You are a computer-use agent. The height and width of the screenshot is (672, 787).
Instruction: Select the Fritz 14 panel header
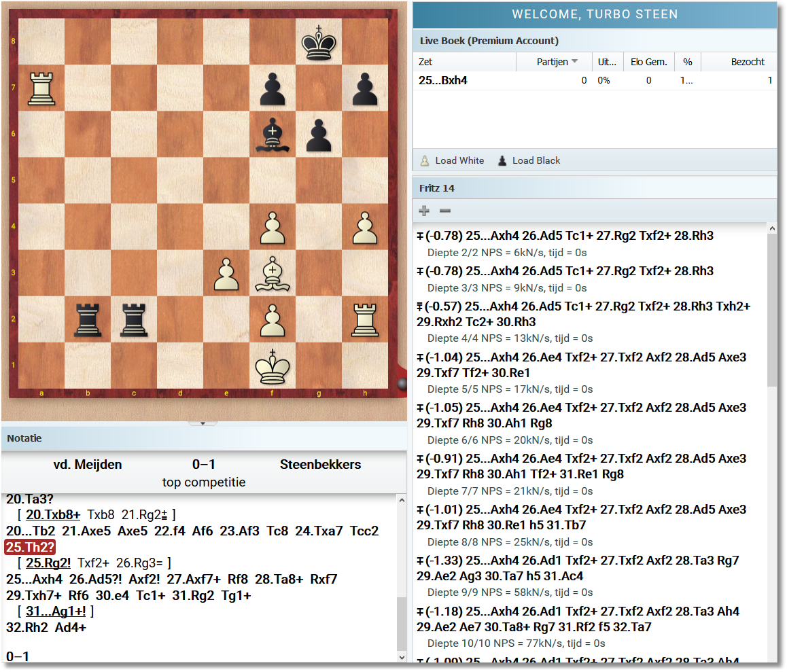(437, 188)
